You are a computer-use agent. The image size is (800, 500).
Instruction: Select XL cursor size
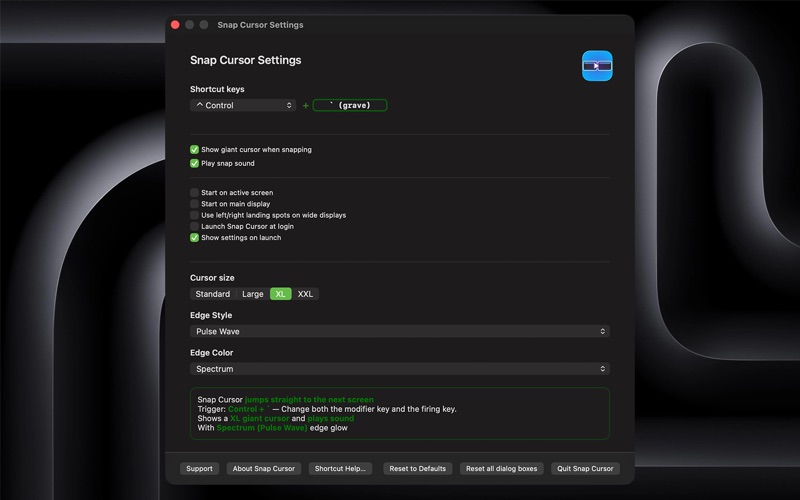(281, 294)
